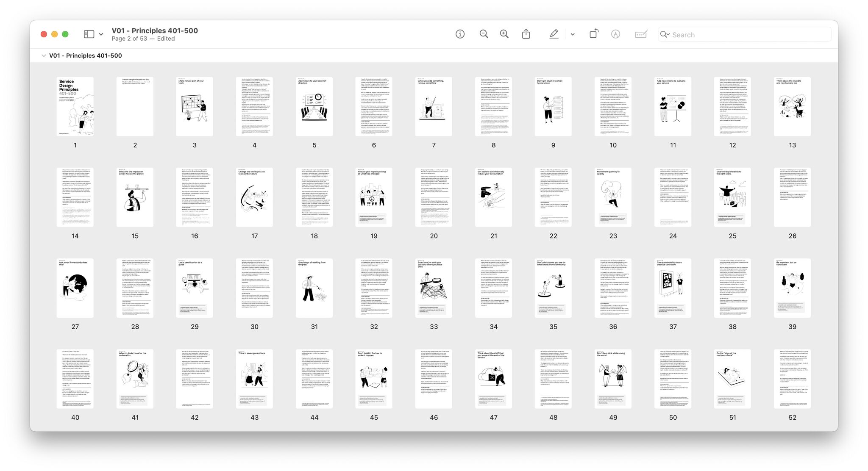
Task: Select page 19 'Rebuild your hope' thumbnail
Action: 374,197
